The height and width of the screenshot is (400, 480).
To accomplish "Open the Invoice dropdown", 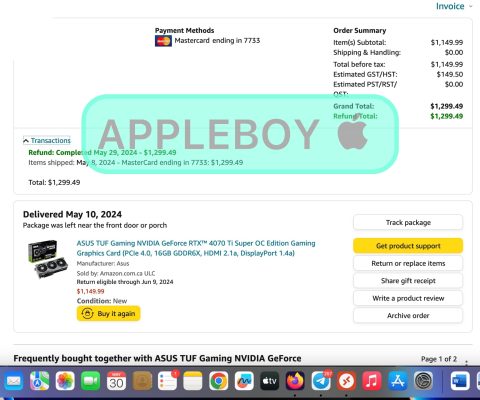I will point(454,6).
